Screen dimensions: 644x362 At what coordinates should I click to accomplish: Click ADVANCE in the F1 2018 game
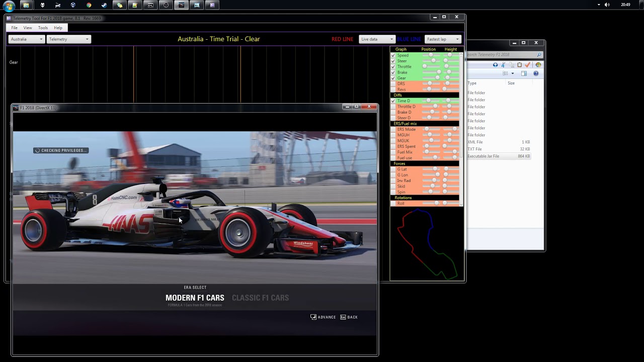pyautogui.click(x=323, y=317)
